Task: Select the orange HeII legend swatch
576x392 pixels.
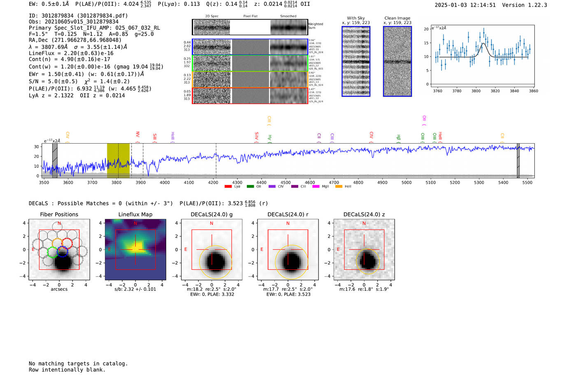Action: [x=339, y=186]
